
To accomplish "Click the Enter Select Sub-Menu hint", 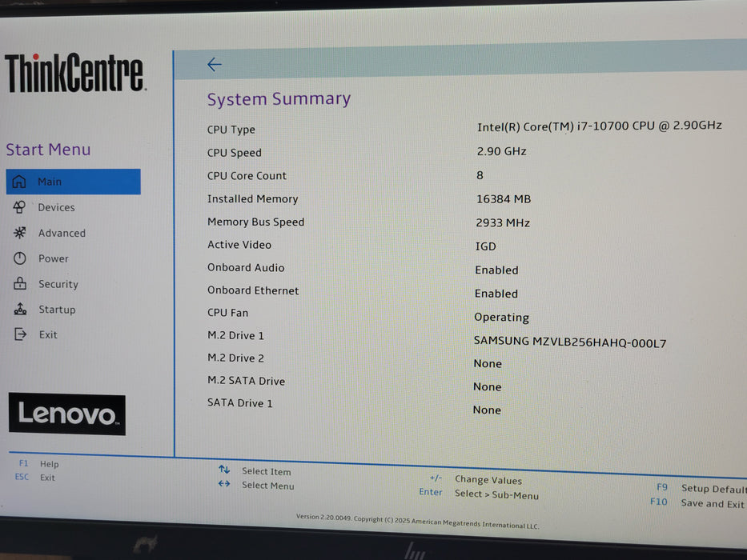I will tap(479, 494).
